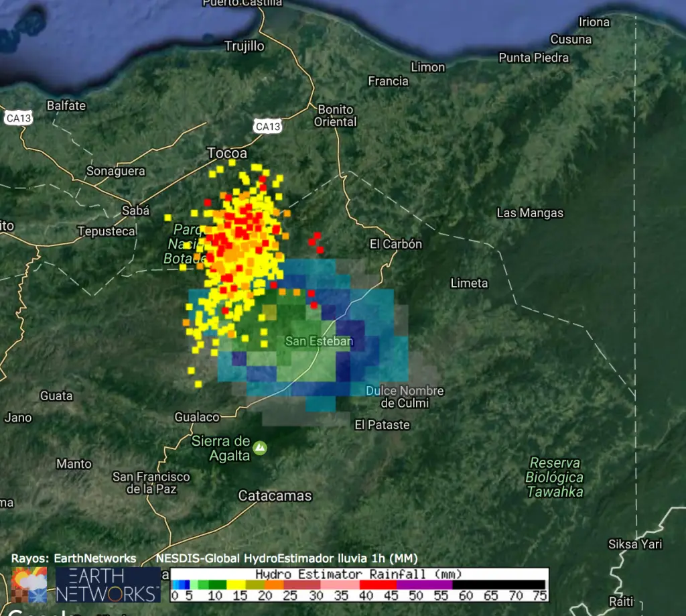
Task: Click the lowest yellow lightning marker above Gualaco
Action: click(198, 383)
